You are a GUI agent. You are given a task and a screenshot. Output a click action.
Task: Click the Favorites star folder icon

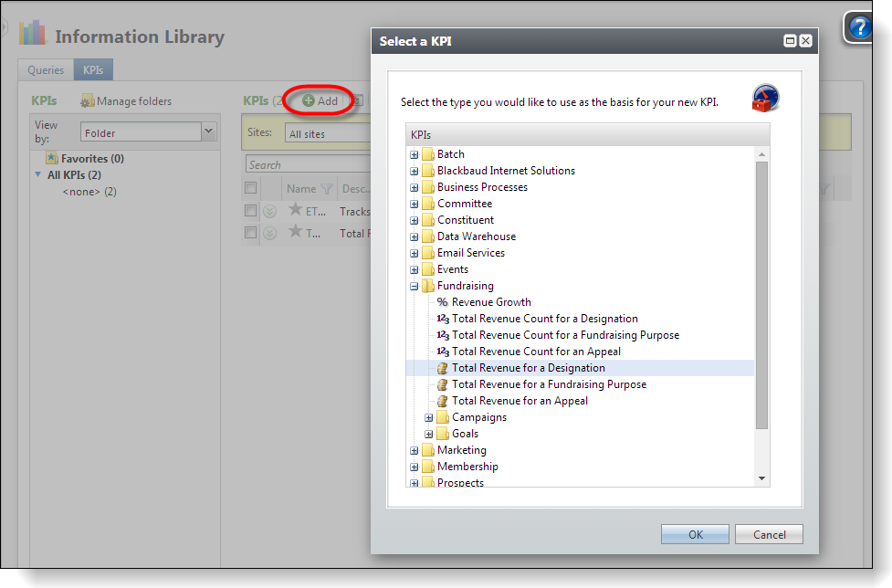point(53,158)
